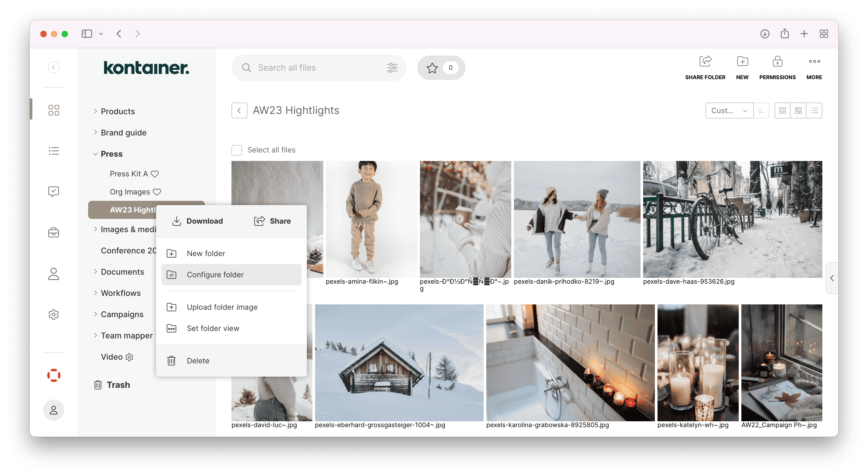Open the Custom sort dropdown
The image size is (868, 476).
coord(728,111)
